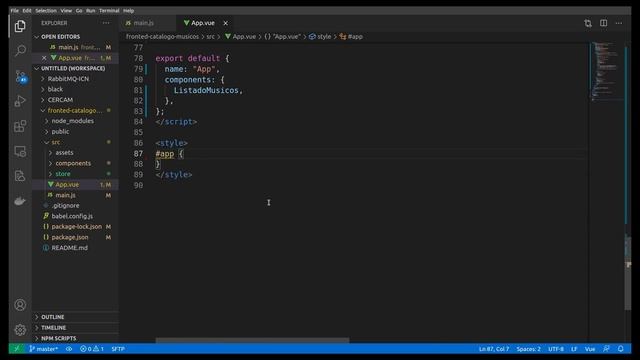This screenshot has height=360, width=640.
Task: Click the style breadcrumb segment
Action: 320,37
